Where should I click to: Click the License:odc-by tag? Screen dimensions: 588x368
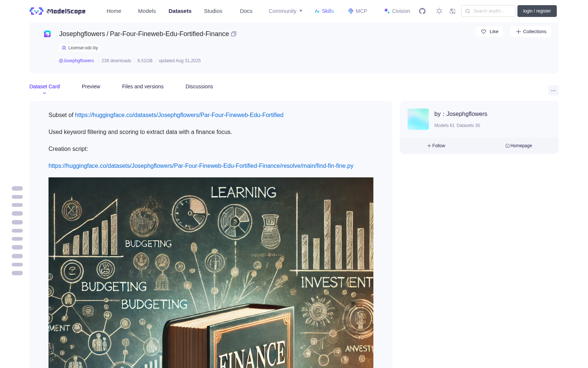point(79,48)
